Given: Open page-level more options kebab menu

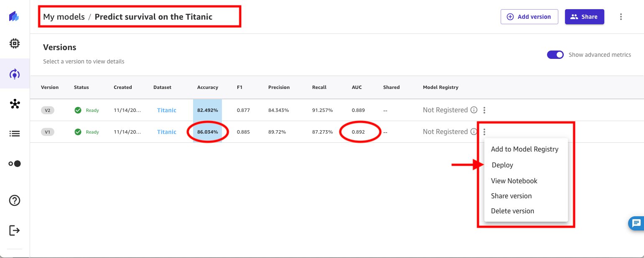Looking at the screenshot, I should (x=621, y=17).
